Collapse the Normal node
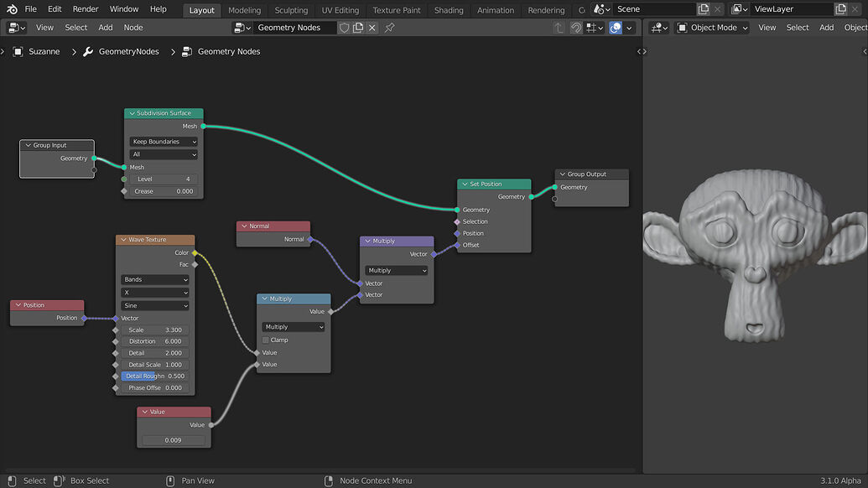The image size is (868, 488). [244, 226]
